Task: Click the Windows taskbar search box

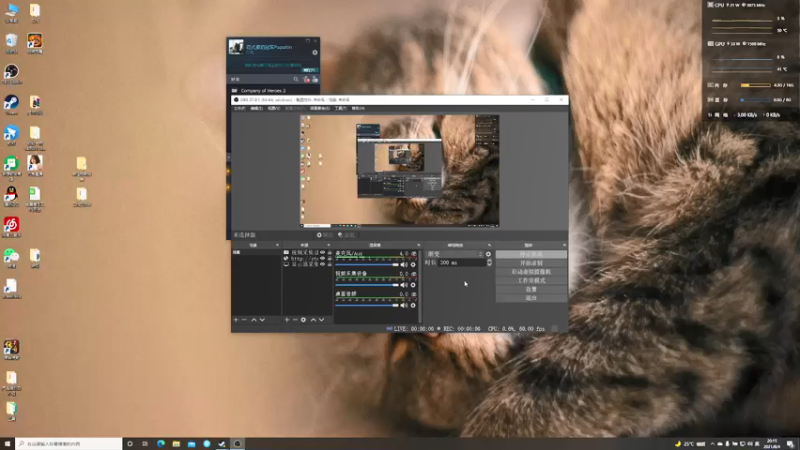Action: tap(68, 444)
